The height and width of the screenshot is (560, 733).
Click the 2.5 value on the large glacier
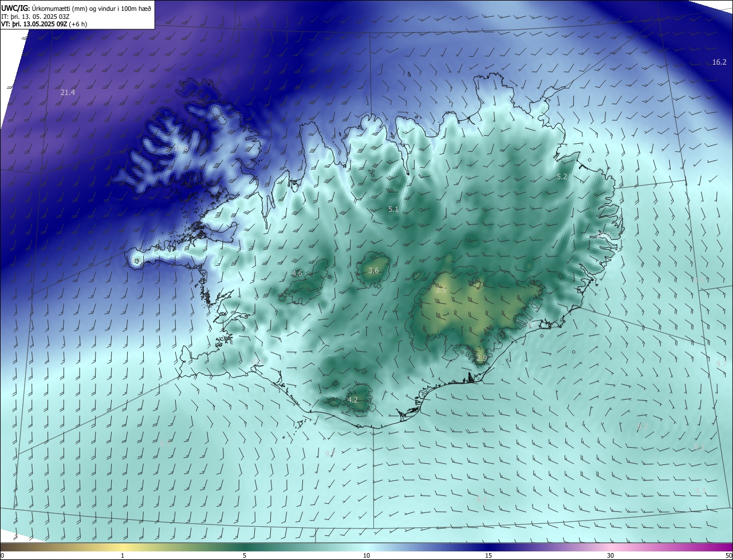coord(441,290)
